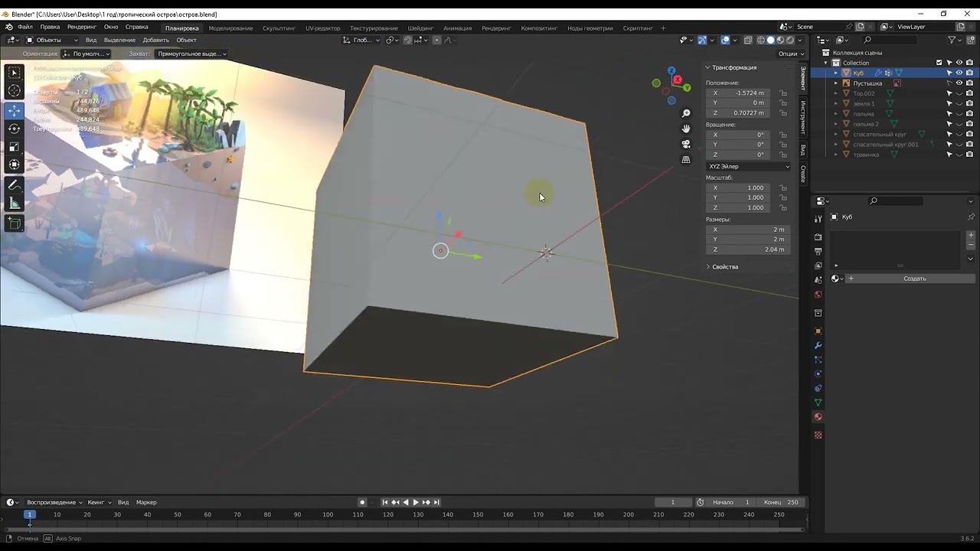Image resolution: width=980 pixels, height=551 pixels.
Task: Switch perspective/orthographic with the grid icon
Action: [x=686, y=159]
